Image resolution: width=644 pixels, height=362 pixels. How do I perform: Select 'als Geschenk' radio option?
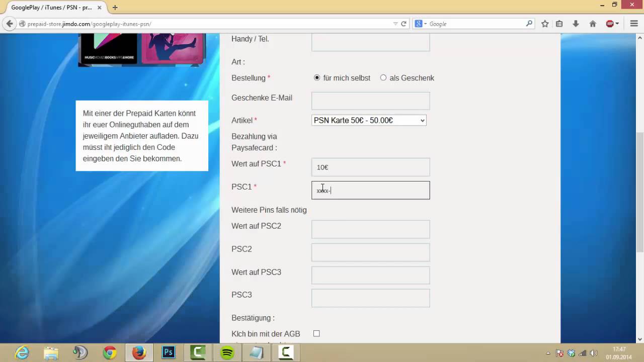tap(383, 77)
